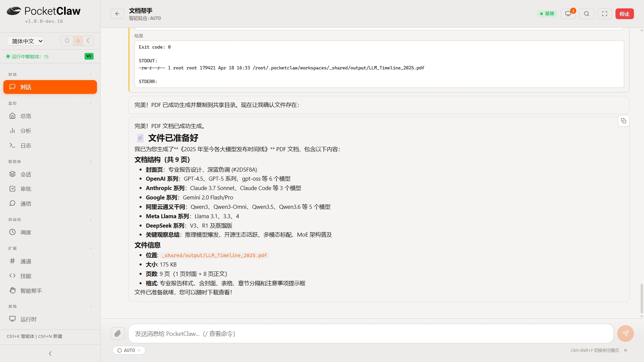The height and width of the screenshot is (362, 644).
Task: Open the 简体中文 language dropdown
Action: click(25, 41)
